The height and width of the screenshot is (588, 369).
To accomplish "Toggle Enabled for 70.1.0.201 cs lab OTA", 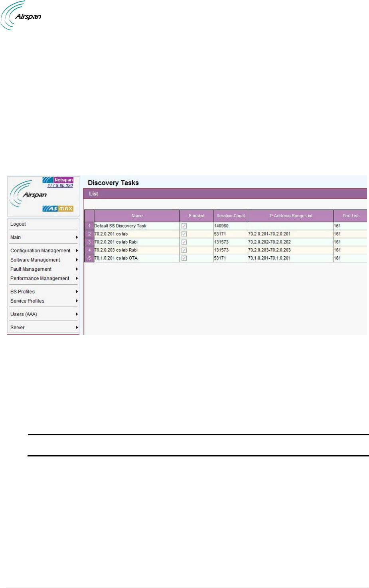I will [x=184, y=258].
